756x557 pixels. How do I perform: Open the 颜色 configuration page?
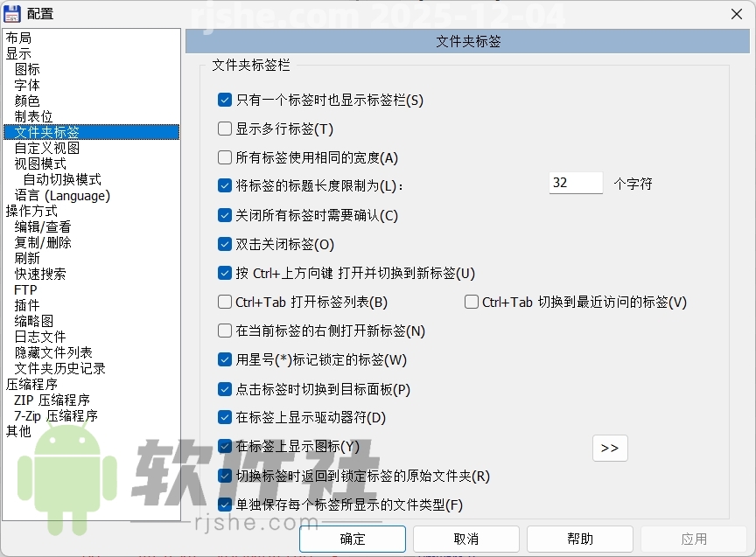29,100
